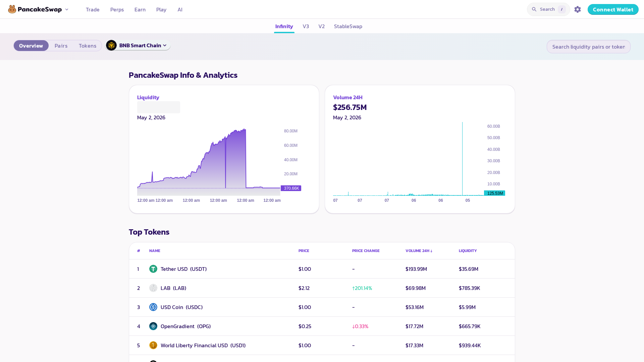Switch to the V2 tab
Screen dimensions: 644x362
click(322, 26)
